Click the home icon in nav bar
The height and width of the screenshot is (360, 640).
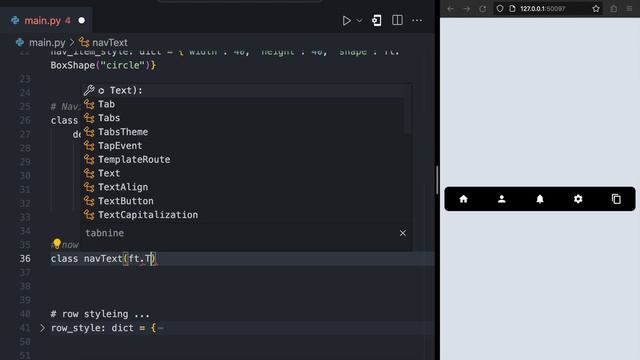[463, 199]
